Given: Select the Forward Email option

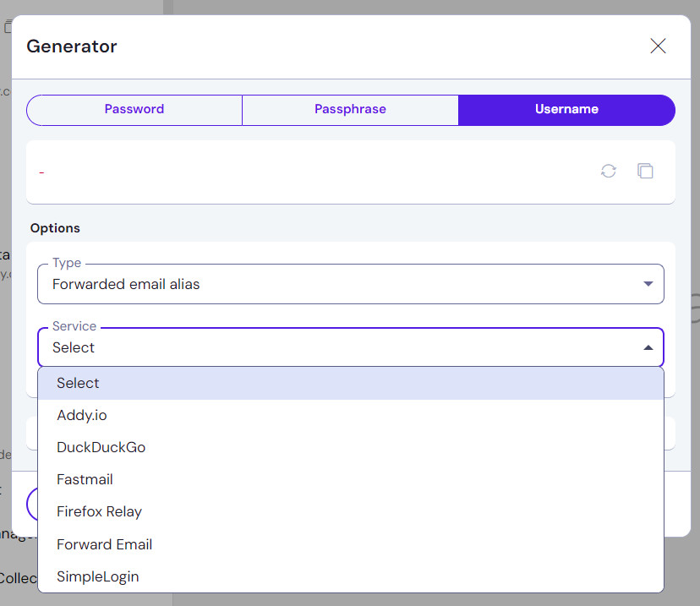Looking at the screenshot, I should pos(104,544).
